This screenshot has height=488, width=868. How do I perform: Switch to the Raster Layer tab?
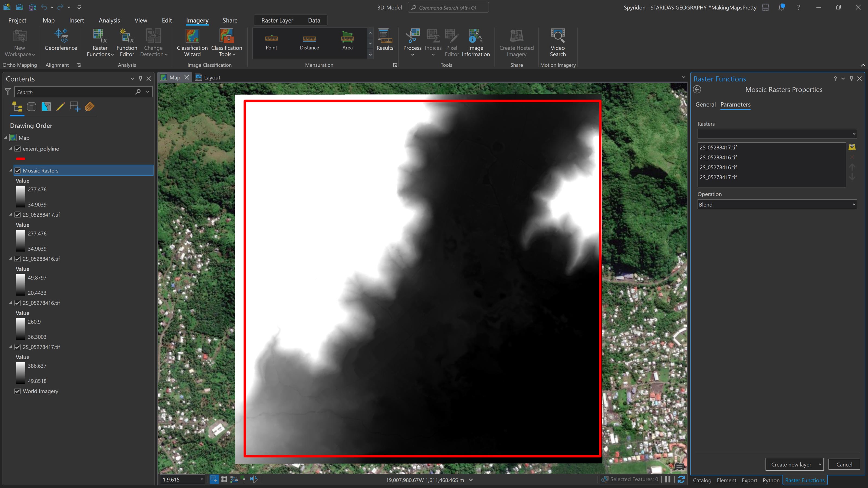(277, 21)
